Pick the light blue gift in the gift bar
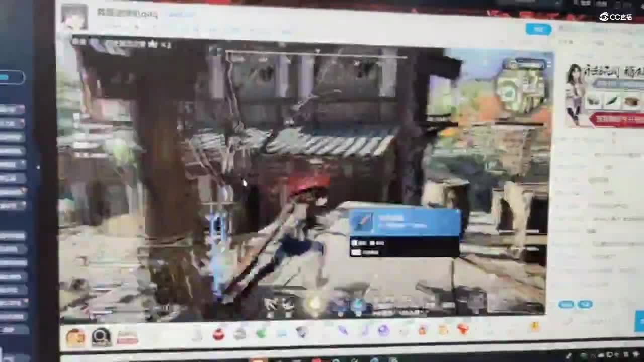 (282, 332)
